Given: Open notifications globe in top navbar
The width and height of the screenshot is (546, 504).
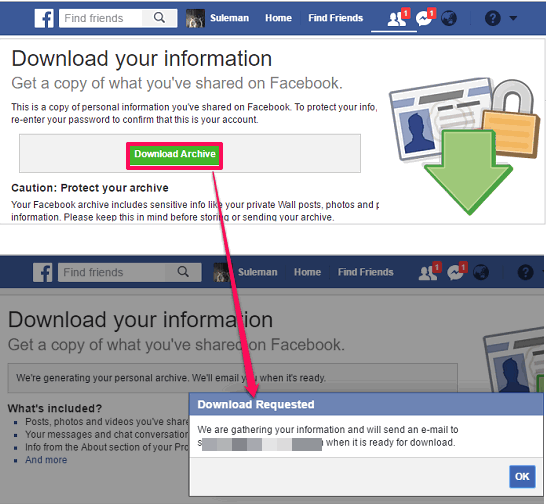Looking at the screenshot, I should pos(449,18).
